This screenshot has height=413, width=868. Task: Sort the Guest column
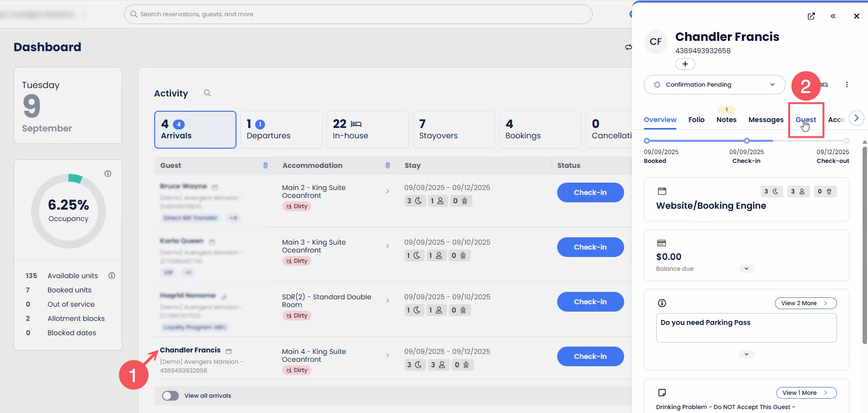(266, 165)
